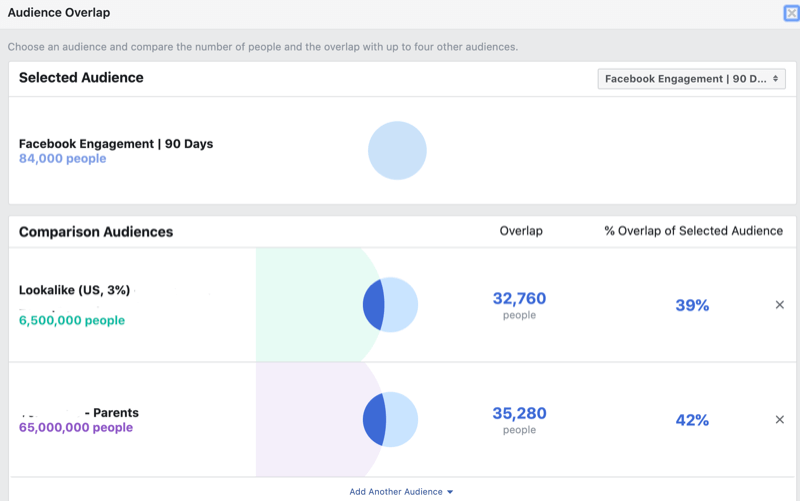Click the 39% overlap percentage
This screenshot has height=501, width=800.
pos(692,305)
